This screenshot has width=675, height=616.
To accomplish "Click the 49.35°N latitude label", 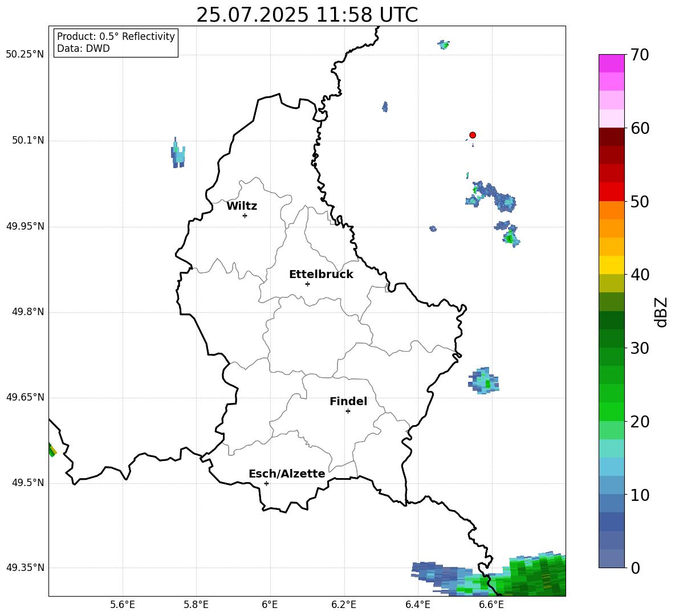I will (25, 568).
